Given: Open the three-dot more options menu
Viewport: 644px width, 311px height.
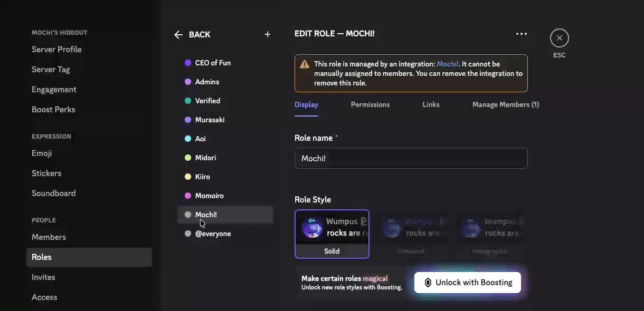Looking at the screenshot, I should click(x=522, y=34).
